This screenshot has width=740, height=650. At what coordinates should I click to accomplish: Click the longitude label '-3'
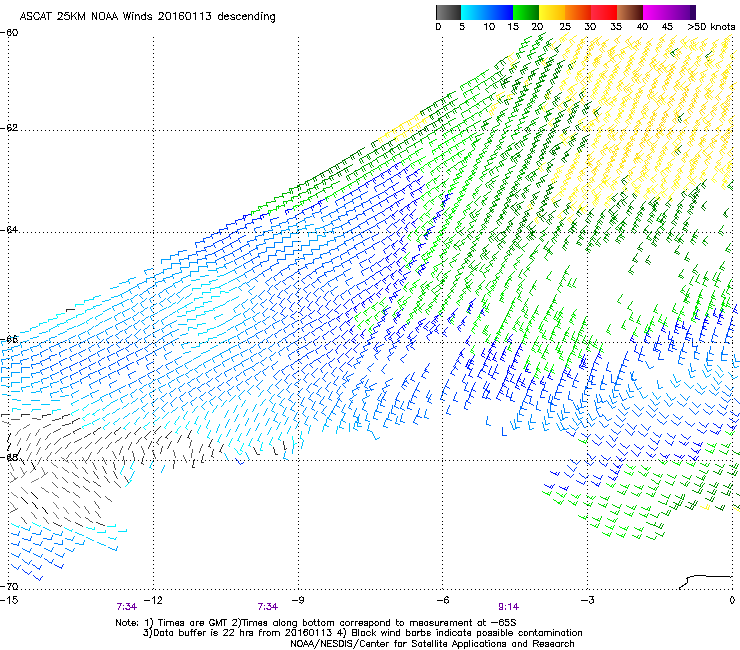point(588,600)
